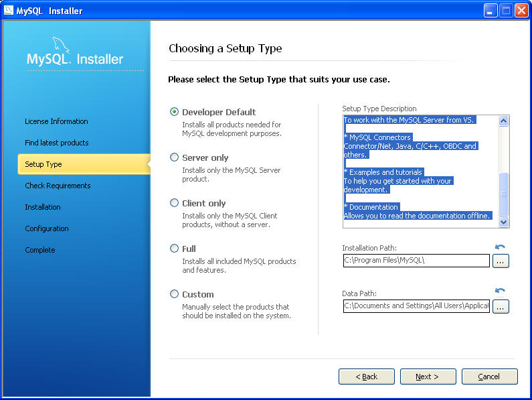Browse for Installation Path with ellipsis button
532x400 pixels.
[501, 261]
